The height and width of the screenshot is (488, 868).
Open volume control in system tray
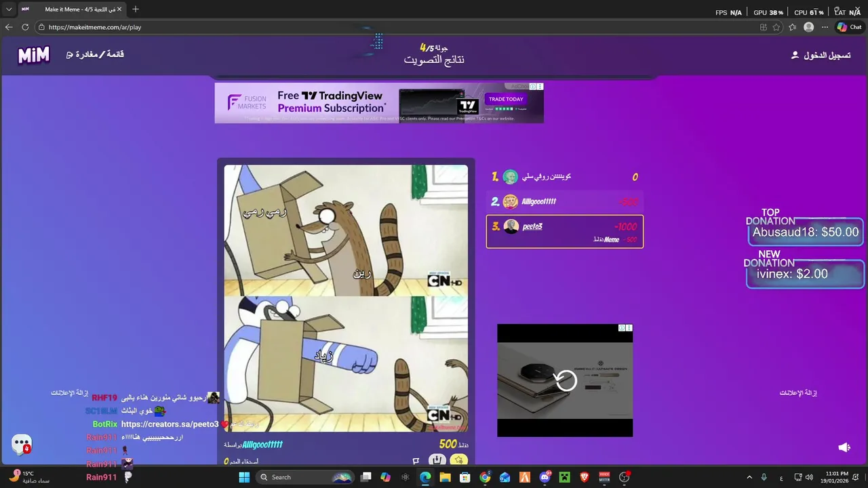tap(809, 477)
